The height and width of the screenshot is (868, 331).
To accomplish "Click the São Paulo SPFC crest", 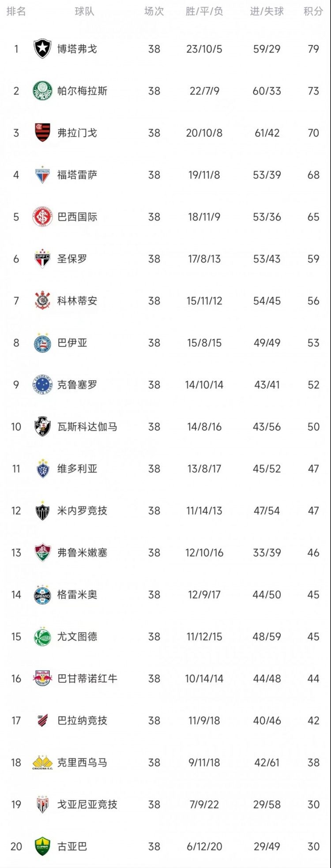I will 42,259.
